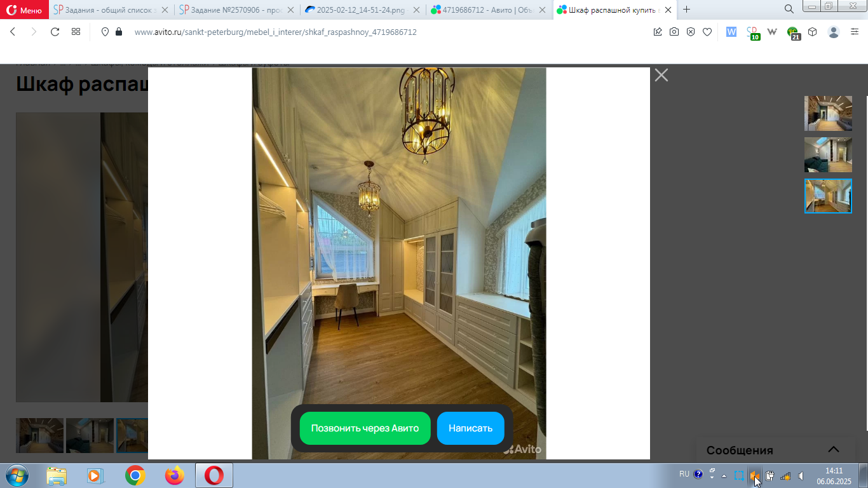Click the avito.ru address bar URL
868x488 pixels.
(x=275, y=32)
